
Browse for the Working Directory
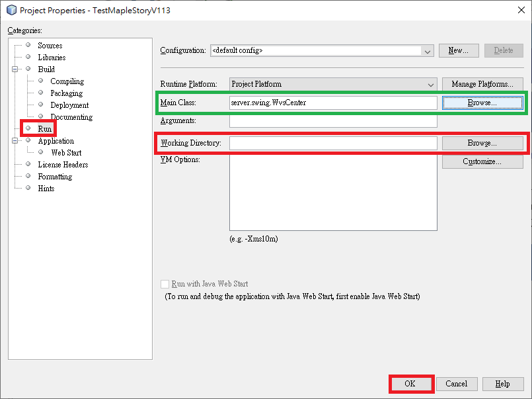482,143
